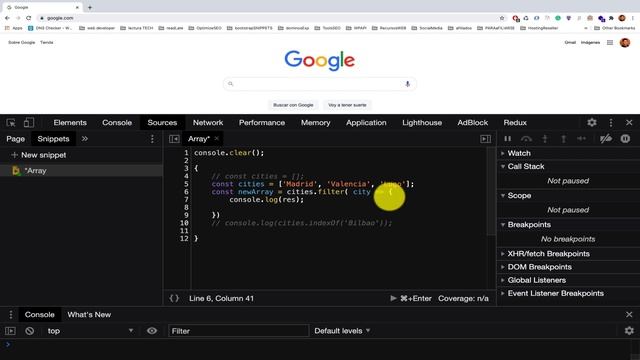
Task: Open the Elements tab
Action: click(x=70, y=122)
